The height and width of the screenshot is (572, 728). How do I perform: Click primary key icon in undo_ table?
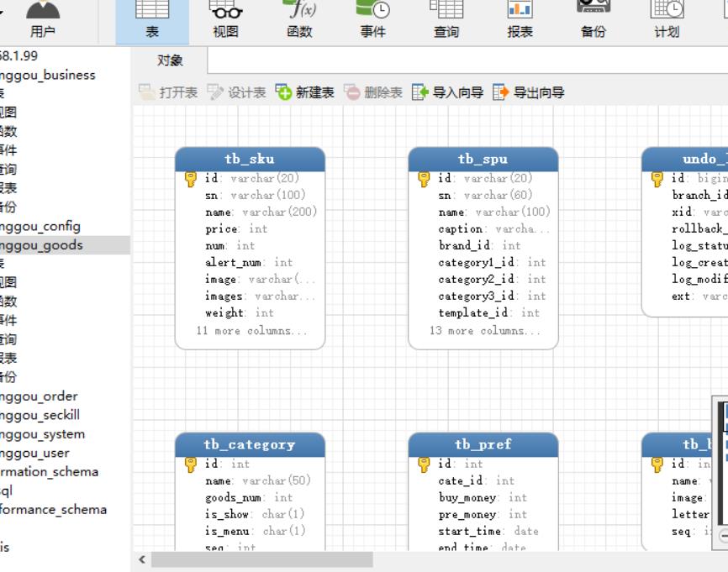[x=657, y=179]
